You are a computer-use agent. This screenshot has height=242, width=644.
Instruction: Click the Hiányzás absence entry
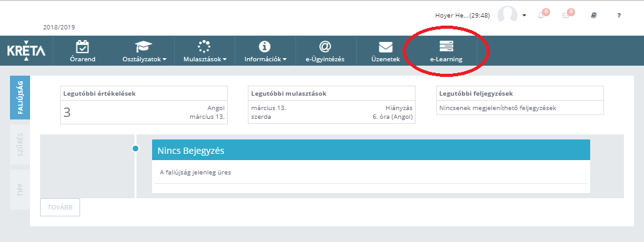pos(399,108)
